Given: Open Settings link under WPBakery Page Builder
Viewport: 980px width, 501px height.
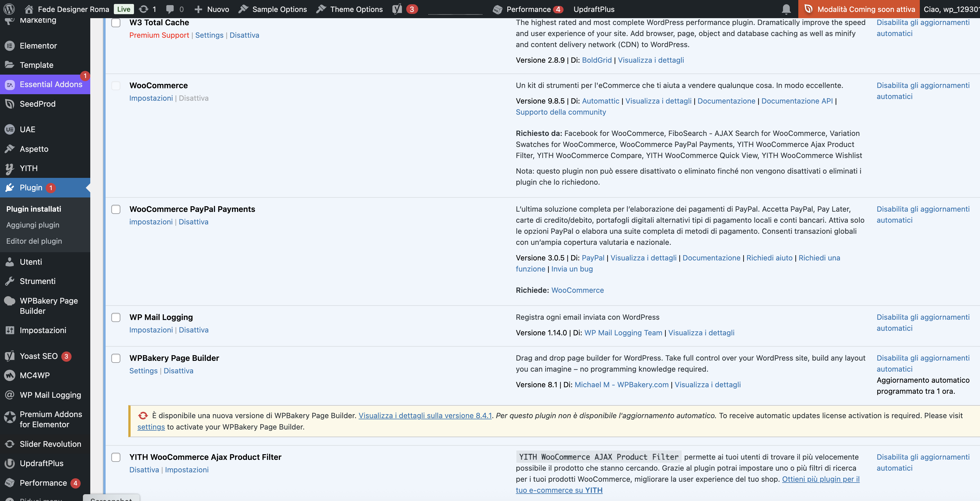Looking at the screenshot, I should click(143, 371).
